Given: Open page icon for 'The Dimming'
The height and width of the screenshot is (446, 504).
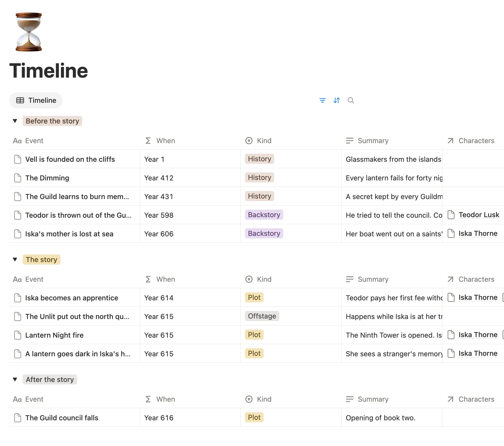Looking at the screenshot, I should tap(18, 178).
